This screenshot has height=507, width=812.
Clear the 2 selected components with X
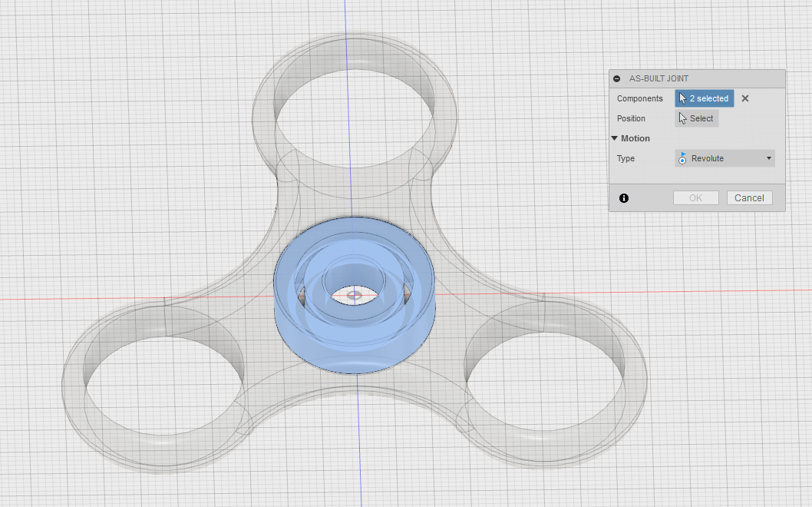(745, 98)
